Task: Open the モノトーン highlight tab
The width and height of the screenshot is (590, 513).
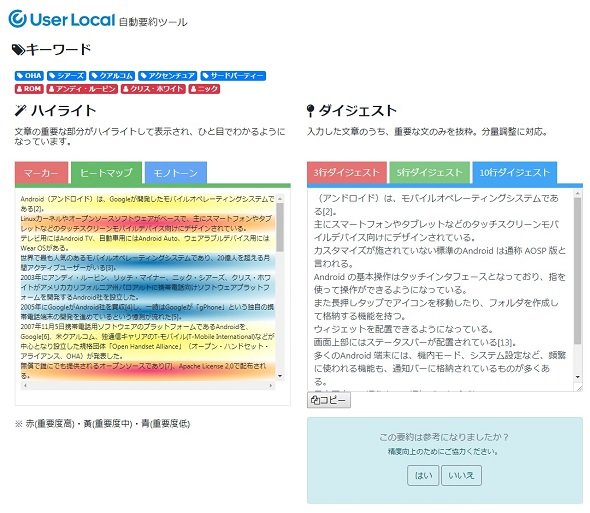Action: 176,173
